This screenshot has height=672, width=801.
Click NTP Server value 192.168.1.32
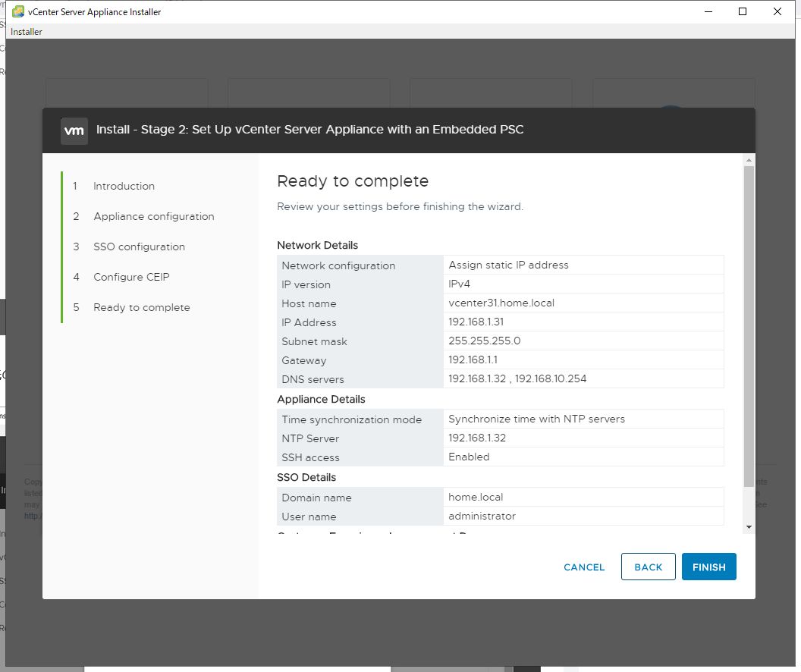[x=476, y=438]
